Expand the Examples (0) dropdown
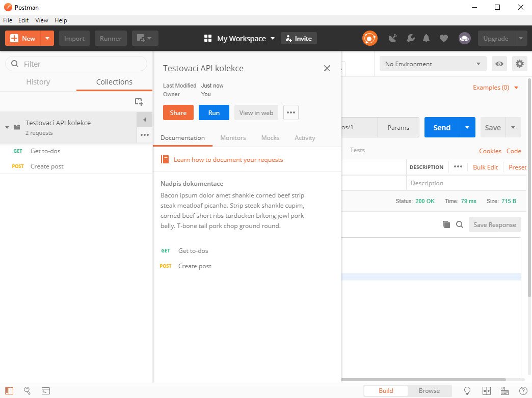 click(496, 88)
